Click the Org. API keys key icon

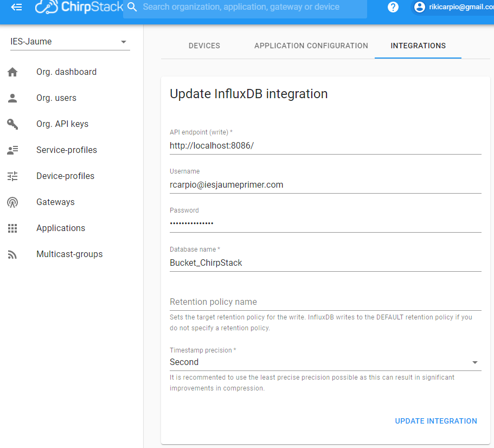point(12,124)
